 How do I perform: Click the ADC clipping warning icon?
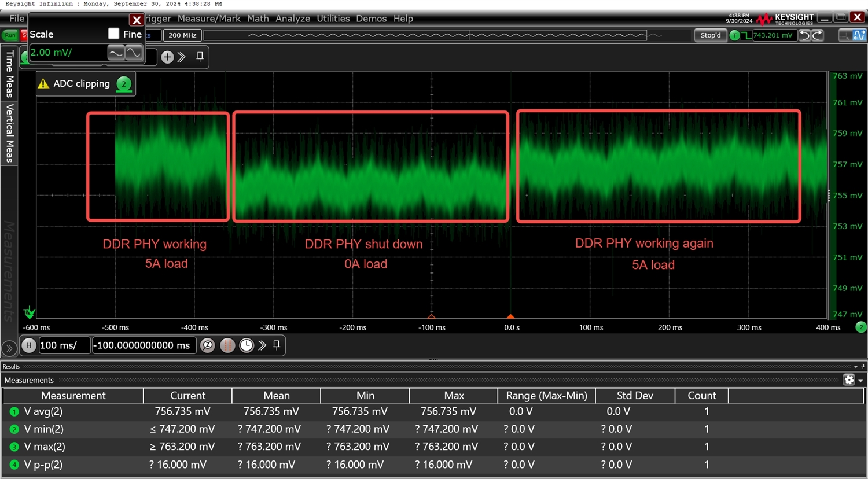[x=43, y=84]
